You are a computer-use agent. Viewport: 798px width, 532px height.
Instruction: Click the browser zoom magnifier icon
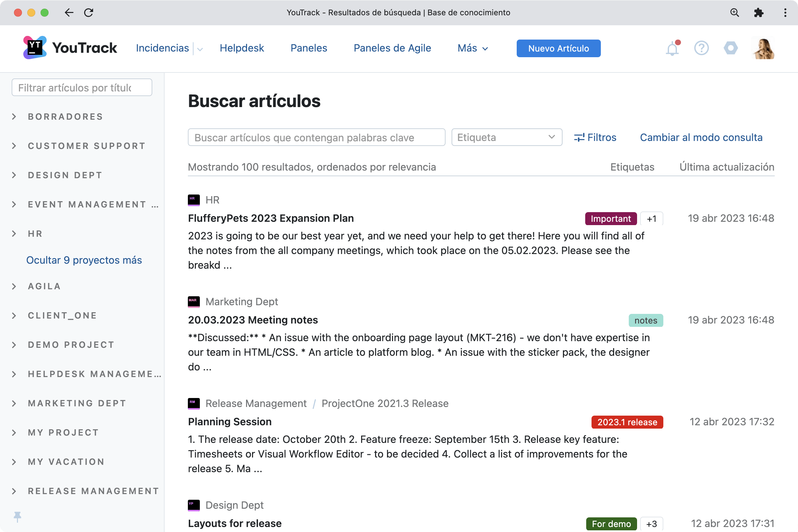pyautogui.click(x=734, y=13)
